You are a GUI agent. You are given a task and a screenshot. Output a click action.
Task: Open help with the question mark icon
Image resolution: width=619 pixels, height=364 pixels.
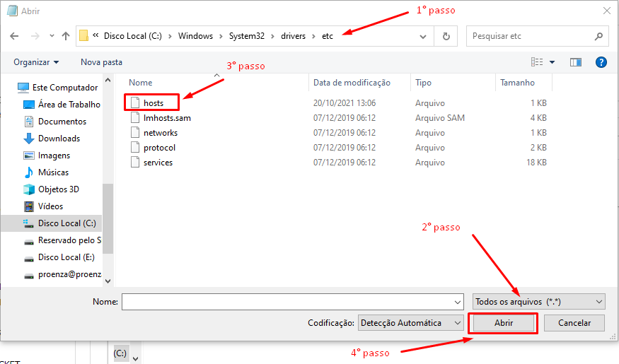pos(601,62)
